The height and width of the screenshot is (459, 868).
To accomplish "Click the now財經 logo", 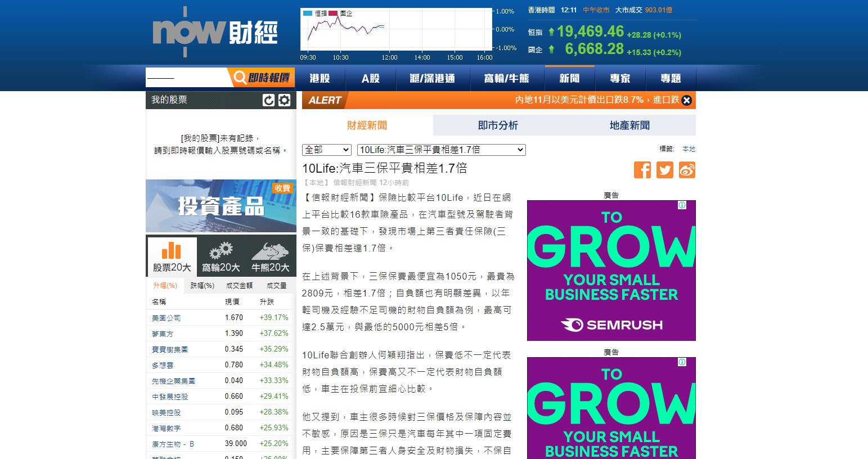I will click(215, 32).
